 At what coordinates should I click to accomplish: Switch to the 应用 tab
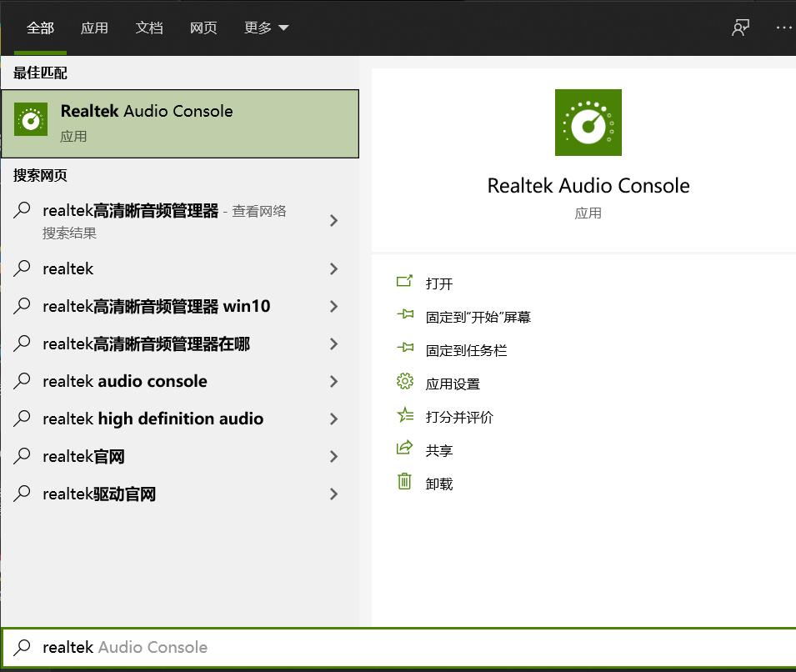(x=95, y=27)
